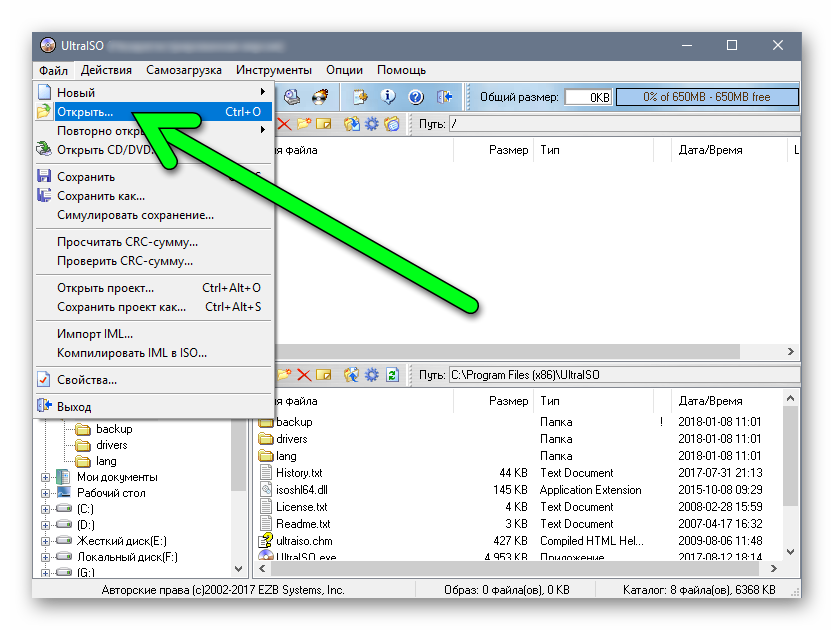Click the burn CD image toolbar icon

320,97
